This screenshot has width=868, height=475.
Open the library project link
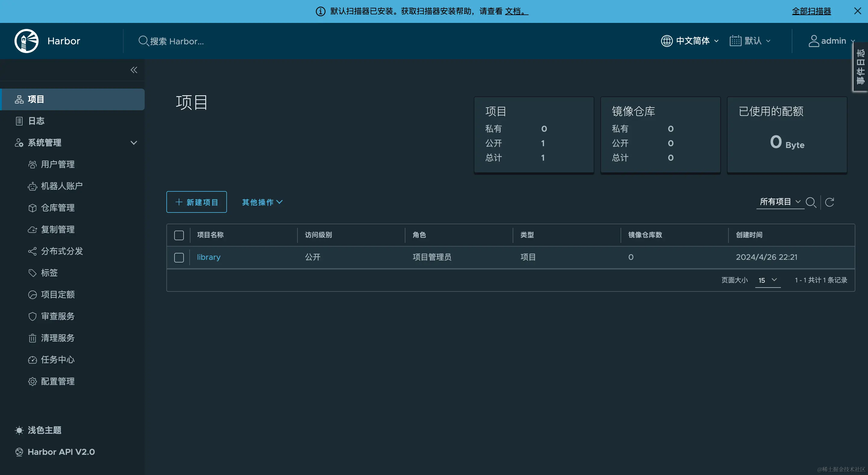tap(208, 257)
